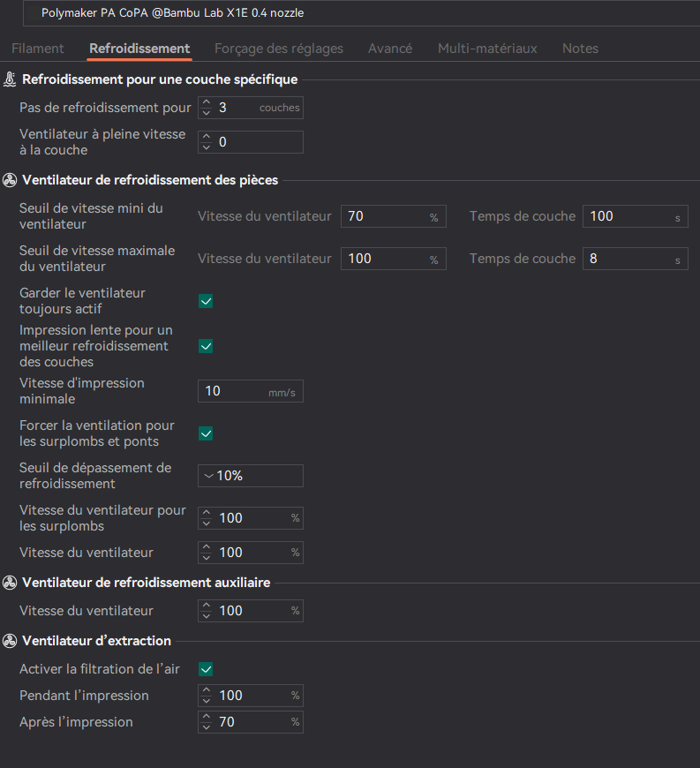Click the Vitesse d'impression minimale field
700x768 pixels.
click(234, 391)
